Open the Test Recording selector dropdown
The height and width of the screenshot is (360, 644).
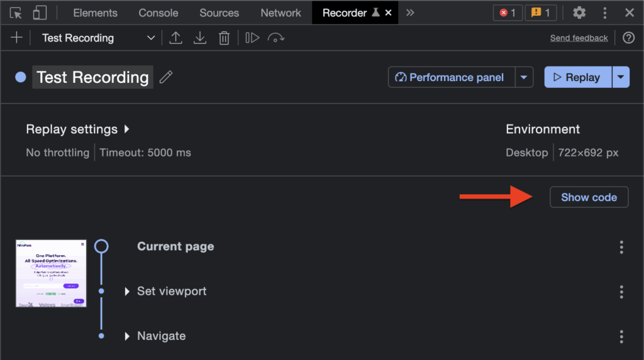[99, 38]
